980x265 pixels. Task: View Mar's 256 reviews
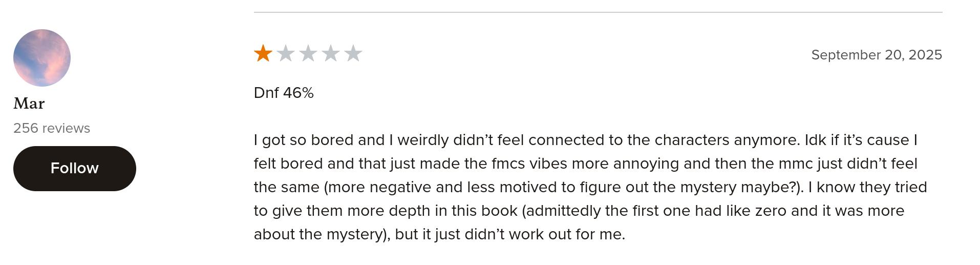[52, 128]
